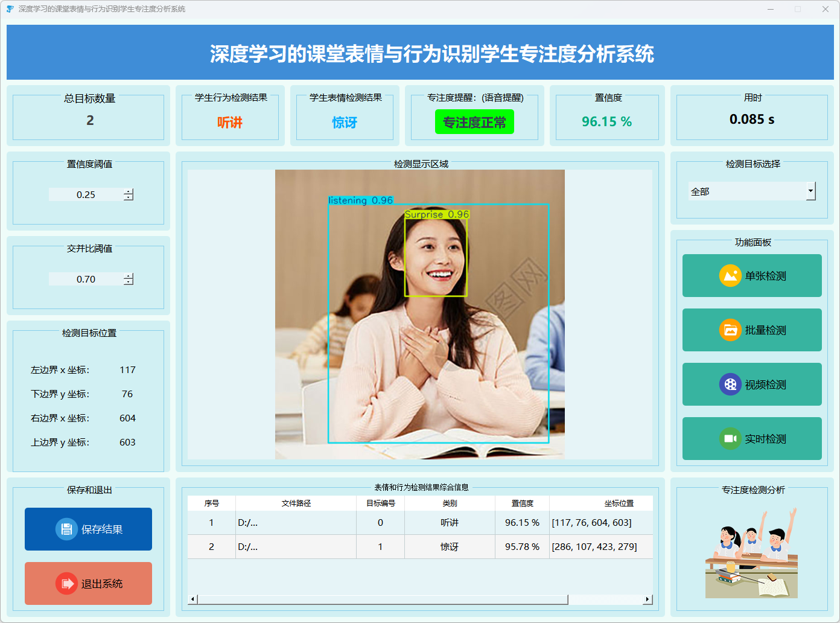Click the video detection film reel icon
Screen dimensions: 840x623
coord(730,385)
